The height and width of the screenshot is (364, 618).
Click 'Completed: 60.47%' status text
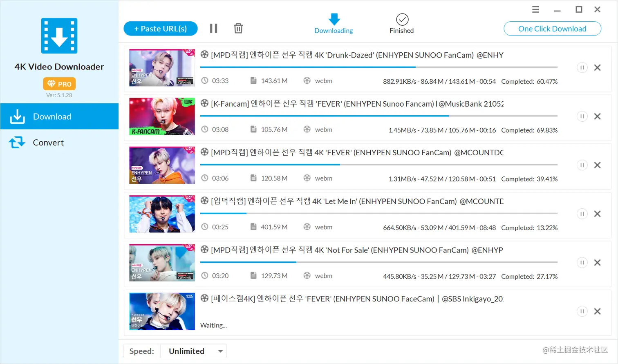(x=529, y=81)
